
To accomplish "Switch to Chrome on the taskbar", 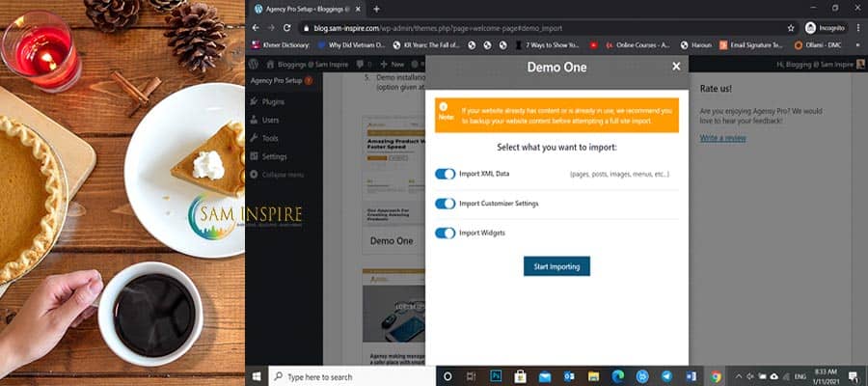I will coord(717,376).
